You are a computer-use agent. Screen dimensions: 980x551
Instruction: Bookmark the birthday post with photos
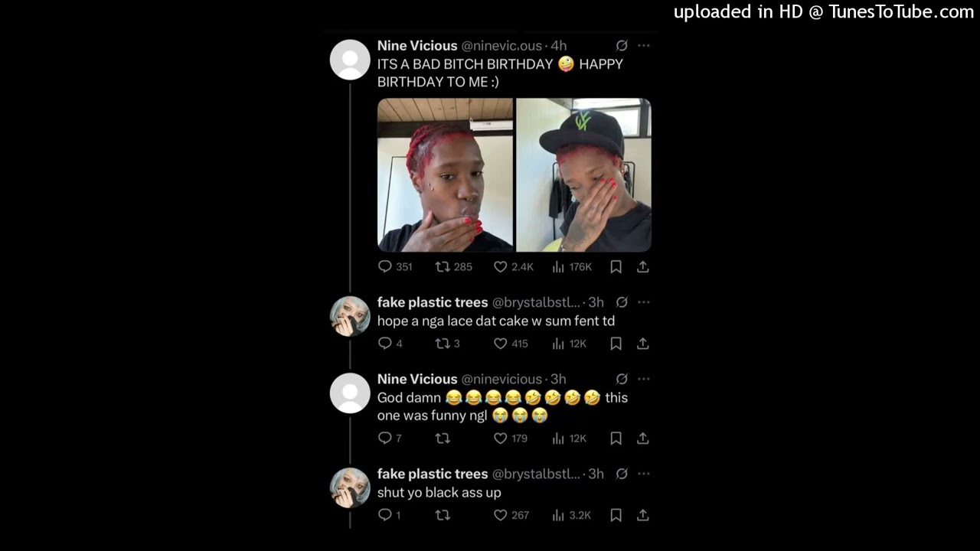click(x=616, y=267)
